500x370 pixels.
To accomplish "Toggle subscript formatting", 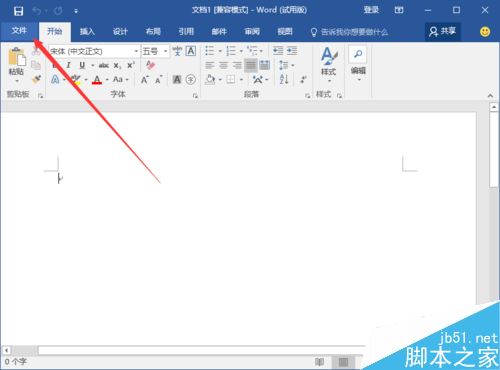I will coord(117,66).
